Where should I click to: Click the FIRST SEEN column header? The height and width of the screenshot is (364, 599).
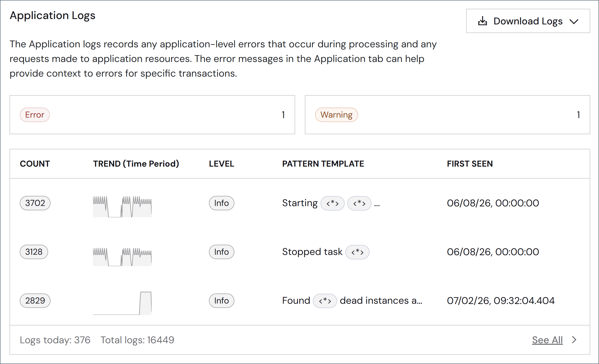point(470,164)
